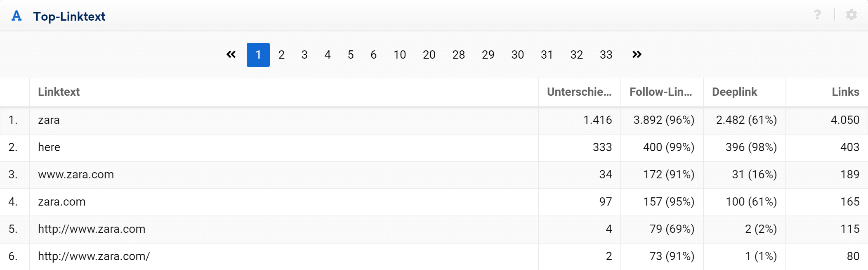The width and height of the screenshot is (868, 270).
Task: Select the "zara" link text row
Action: (49, 120)
